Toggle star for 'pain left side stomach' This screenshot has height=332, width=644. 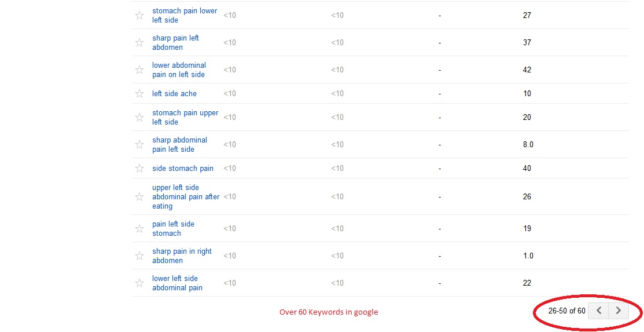(x=139, y=228)
